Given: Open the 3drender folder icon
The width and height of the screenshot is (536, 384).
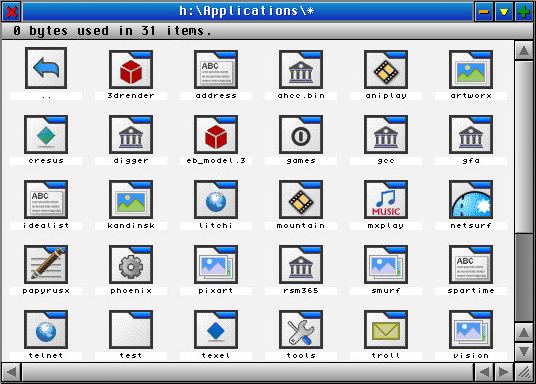Looking at the screenshot, I should 131,69.
